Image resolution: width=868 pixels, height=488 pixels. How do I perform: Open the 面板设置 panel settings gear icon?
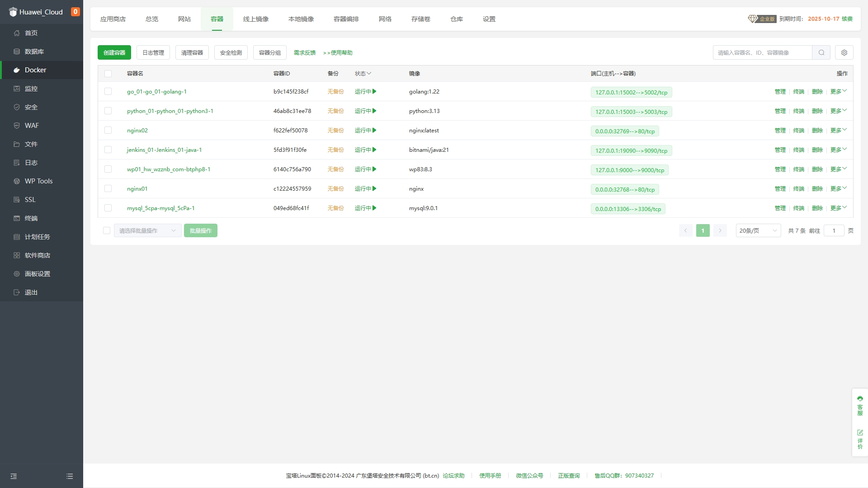[17, 274]
